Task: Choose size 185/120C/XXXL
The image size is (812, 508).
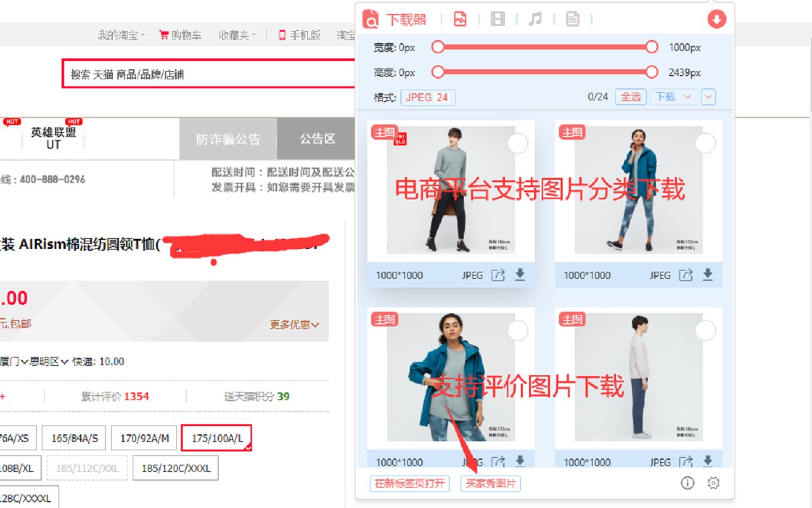Action: coord(176,468)
